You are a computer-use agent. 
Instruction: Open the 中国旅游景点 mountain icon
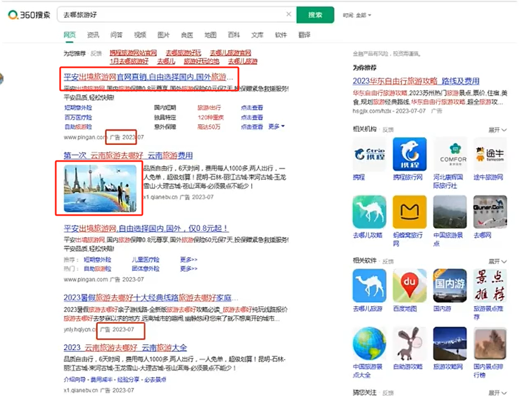click(450, 212)
